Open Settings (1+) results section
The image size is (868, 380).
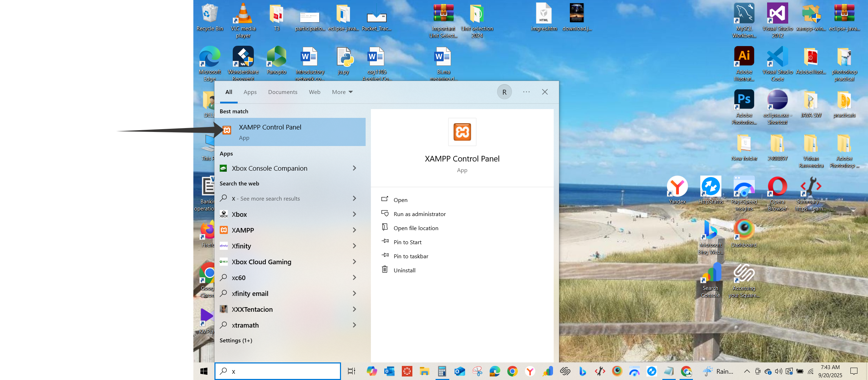(x=236, y=340)
